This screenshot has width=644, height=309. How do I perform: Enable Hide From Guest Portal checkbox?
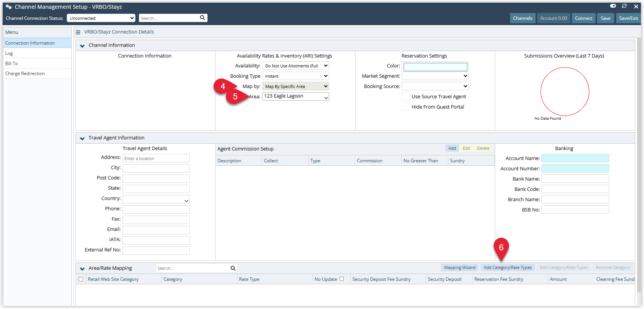coord(406,107)
